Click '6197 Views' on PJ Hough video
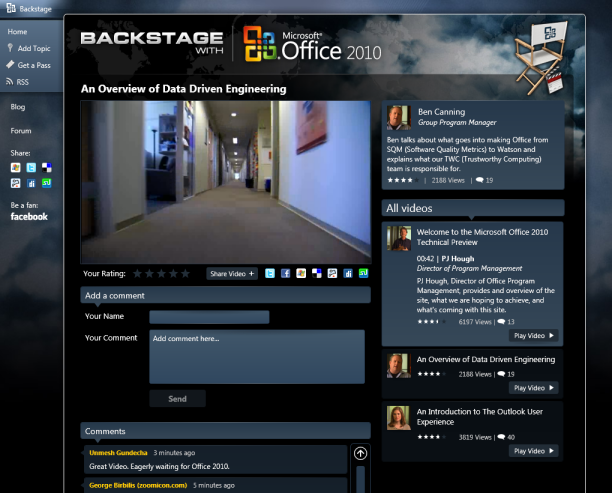This screenshot has height=493, width=612. pyautogui.click(x=475, y=322)
